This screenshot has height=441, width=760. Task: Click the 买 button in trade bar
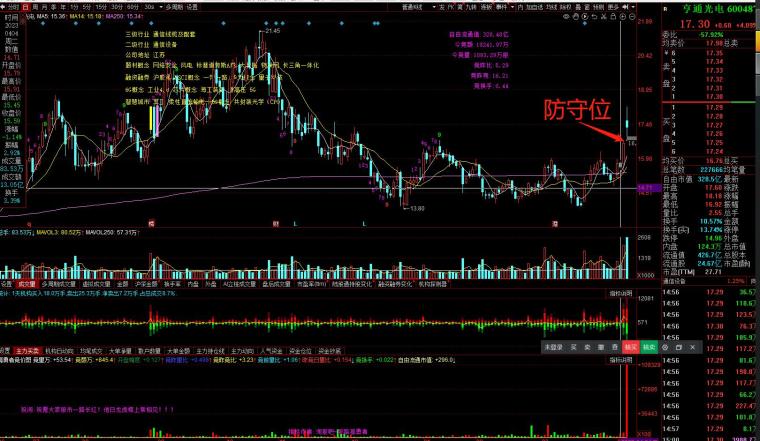pyautogui.click(x=573, y=347)
